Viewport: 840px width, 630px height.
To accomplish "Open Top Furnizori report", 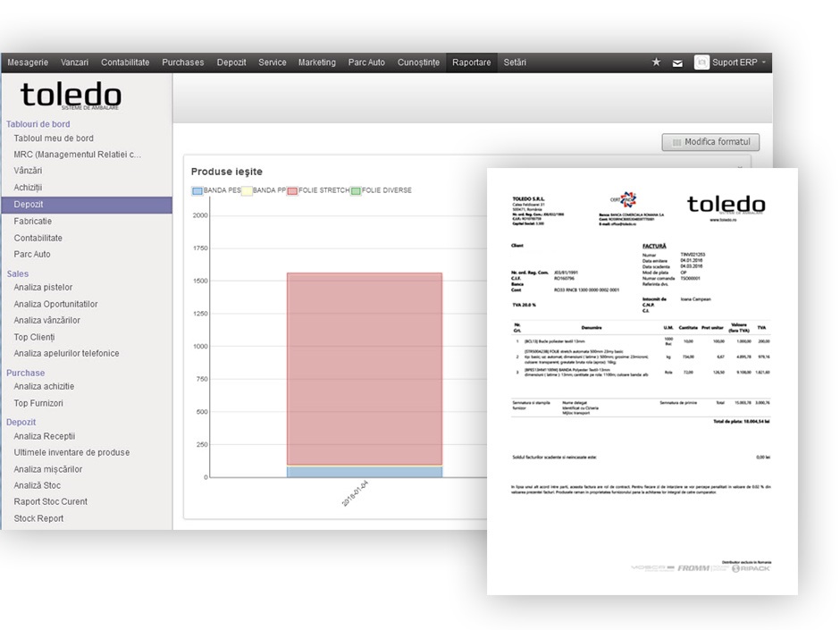I will pos(38,403).
